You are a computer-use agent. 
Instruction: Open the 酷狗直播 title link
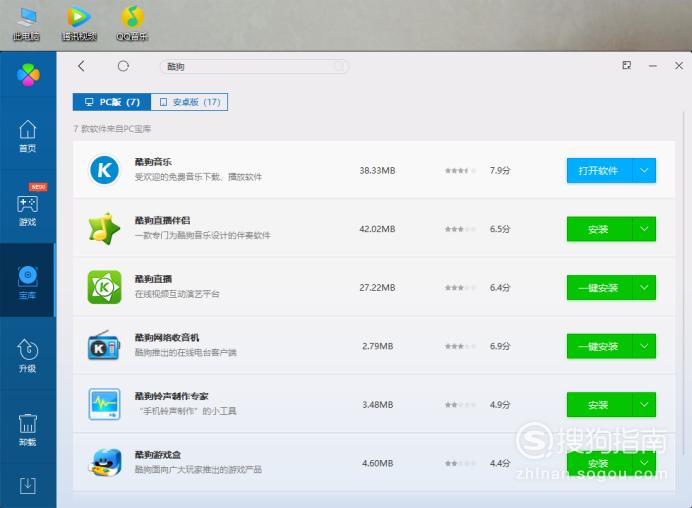click(x=153, y=279)
